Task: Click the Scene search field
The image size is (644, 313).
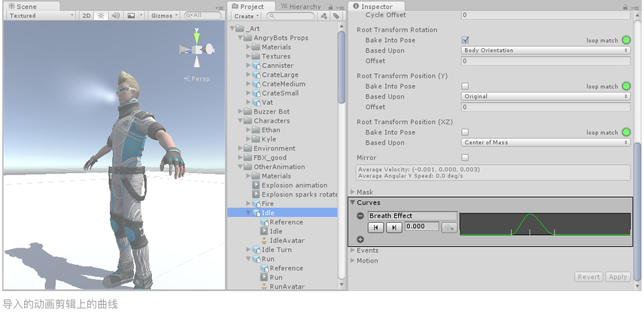Action: pyautogui.click(x=203, y=16)
